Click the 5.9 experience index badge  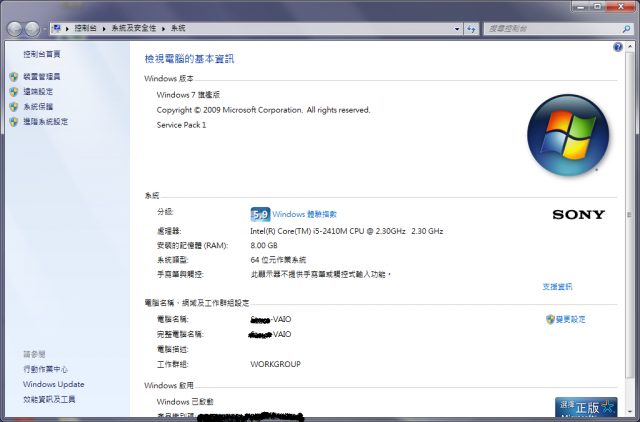260,214
